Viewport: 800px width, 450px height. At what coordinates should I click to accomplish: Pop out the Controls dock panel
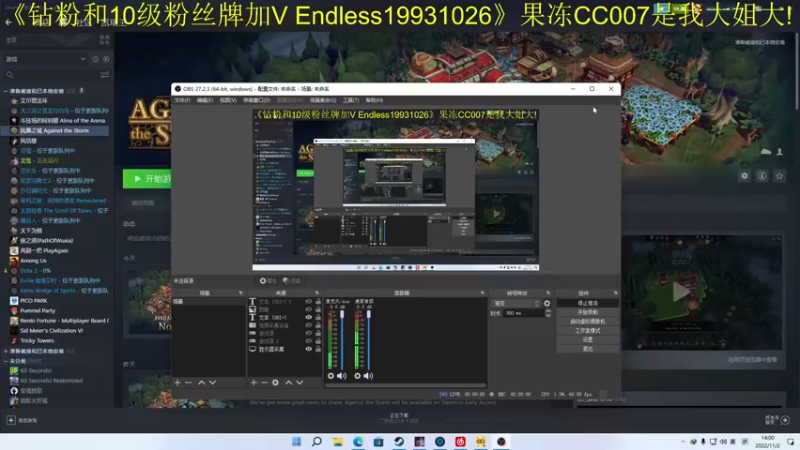click(615, 293)
